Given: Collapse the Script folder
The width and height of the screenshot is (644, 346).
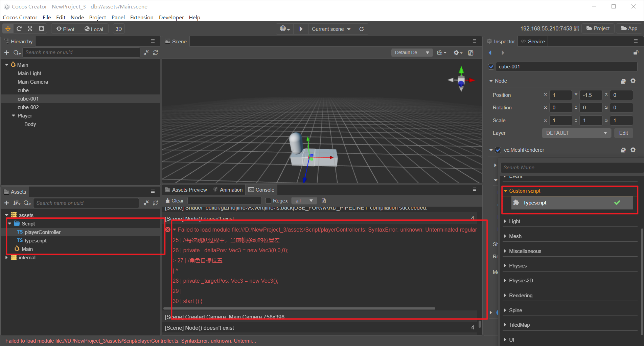Looking at the screenshot, I should (x=10, y=223).
